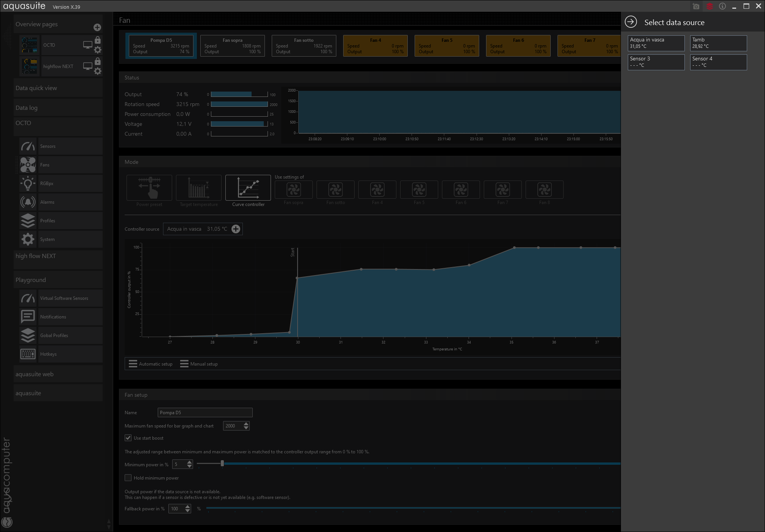The image size is (765, 532).
Task: Use settings of Fan sotto icon
Action: click(336, 190)
